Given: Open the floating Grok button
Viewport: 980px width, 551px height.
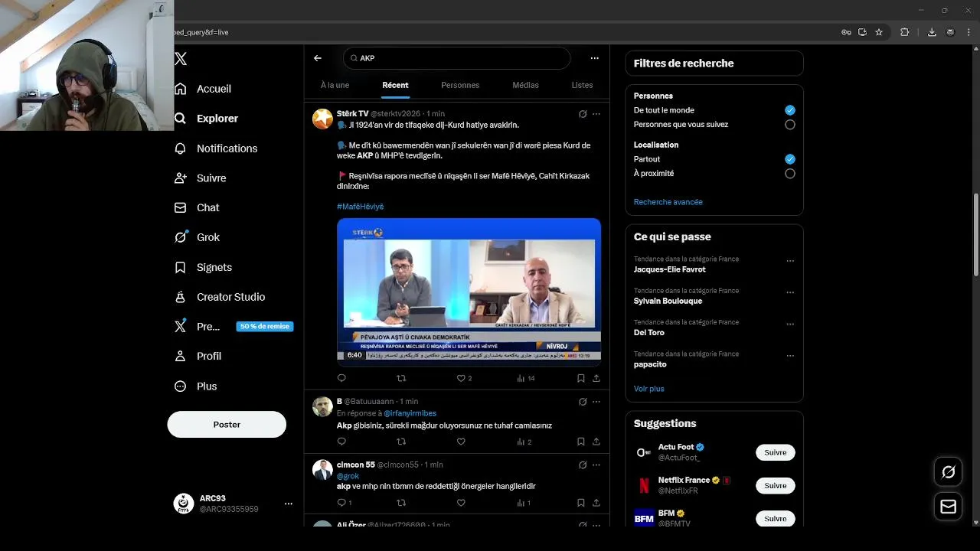Looking at the screenshot, I should (x=948, y=472).
